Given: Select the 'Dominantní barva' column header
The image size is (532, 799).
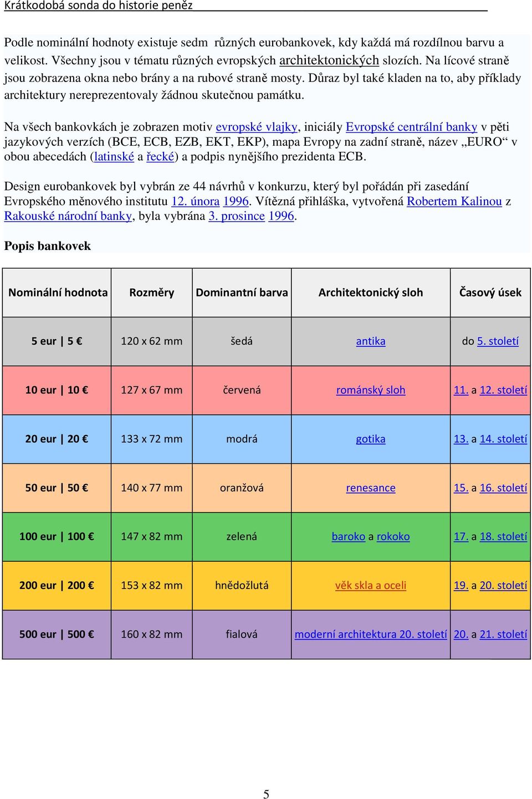Looking at the screenshot, I should 242,293.
